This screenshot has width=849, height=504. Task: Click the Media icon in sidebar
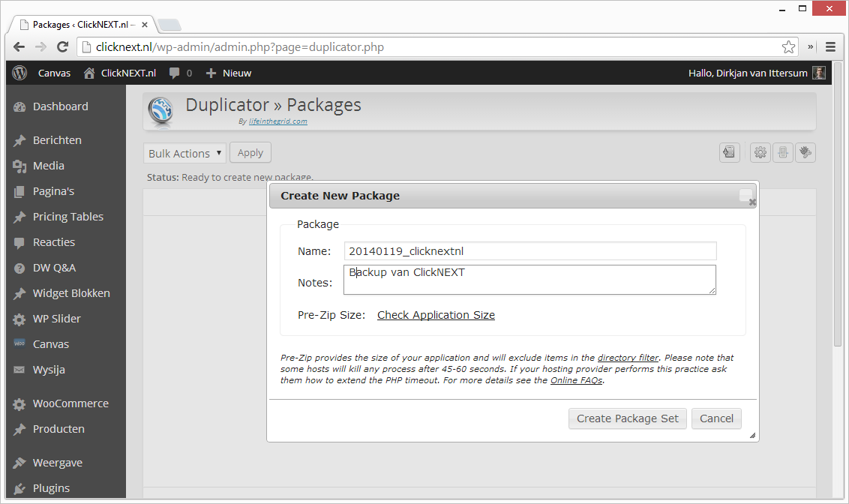pyautogui.click(x=19, y=166)
